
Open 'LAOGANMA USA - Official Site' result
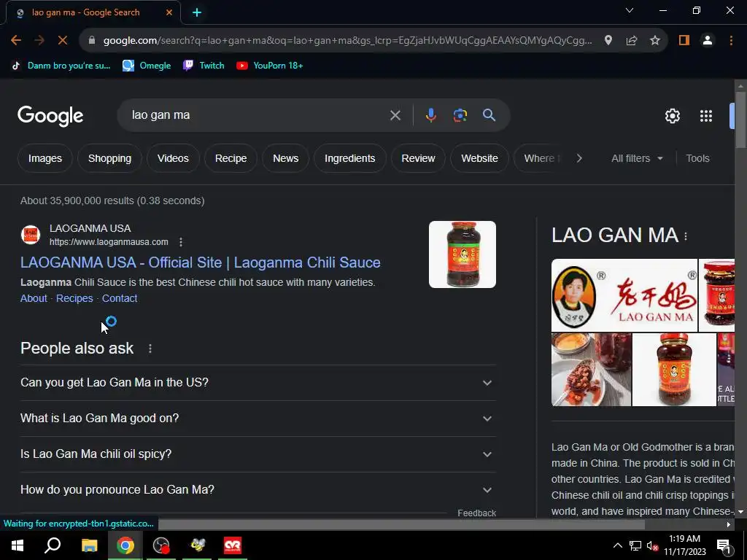click(200, 262)
